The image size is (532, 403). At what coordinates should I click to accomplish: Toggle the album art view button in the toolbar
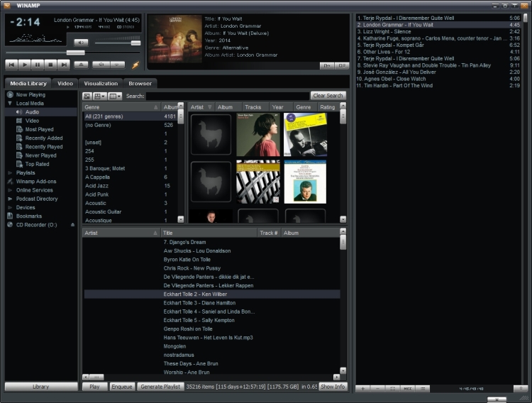click(x=87, y=96)
